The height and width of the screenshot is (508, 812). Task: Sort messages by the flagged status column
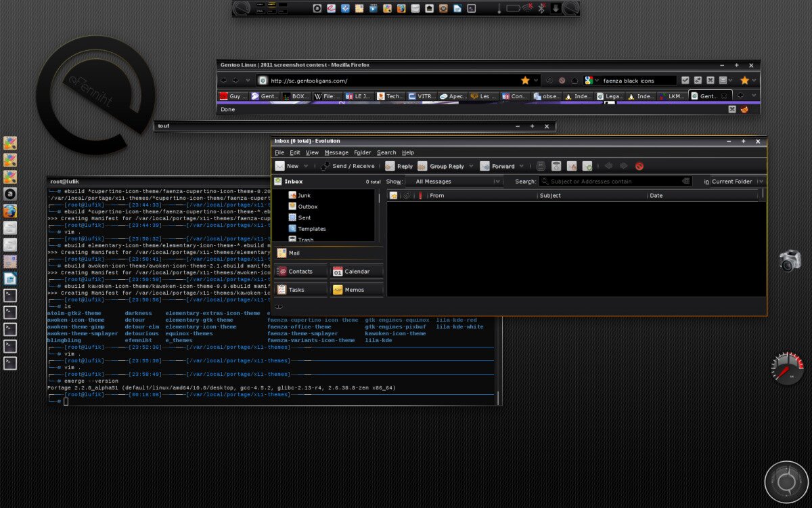tap(393, 196)
